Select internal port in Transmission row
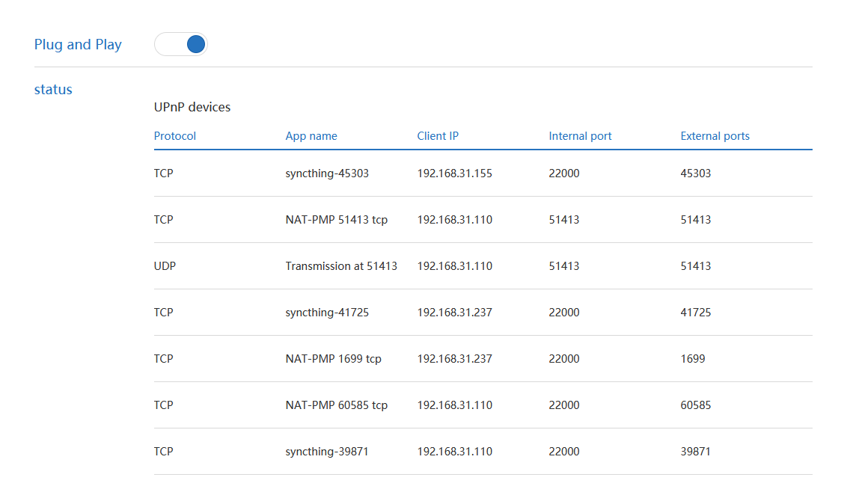This screenshot has width=850, height=504. [x=563, y=266]
